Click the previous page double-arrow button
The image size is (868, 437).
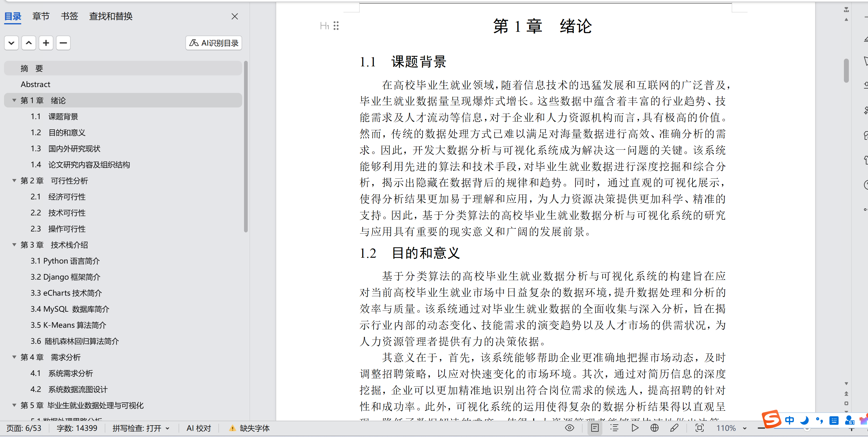click(846, 393)
